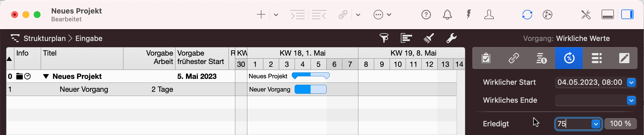
Task: Toggle the right inspector sidebar
Action: [x=627, y=15]
